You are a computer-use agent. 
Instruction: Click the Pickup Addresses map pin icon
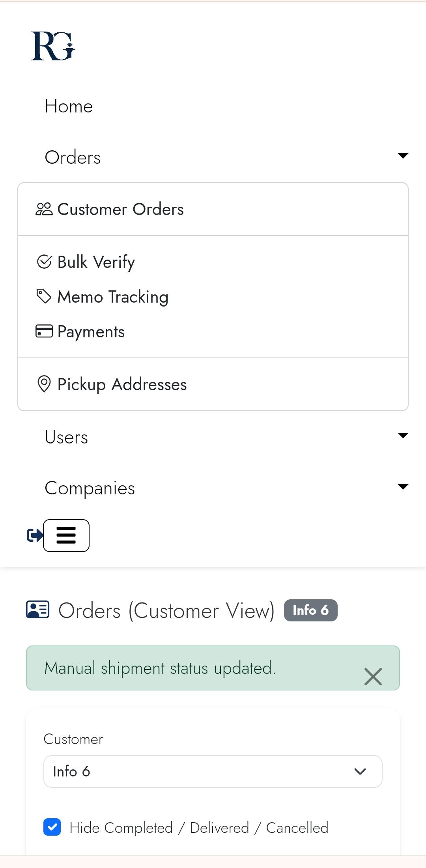click(x=44, y=384)
